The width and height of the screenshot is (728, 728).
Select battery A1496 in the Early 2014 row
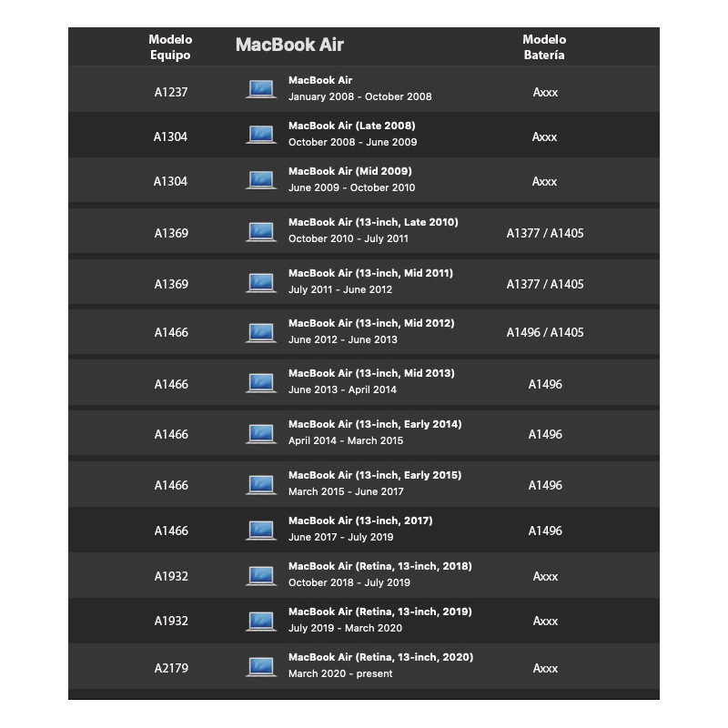tap(545, 435)
